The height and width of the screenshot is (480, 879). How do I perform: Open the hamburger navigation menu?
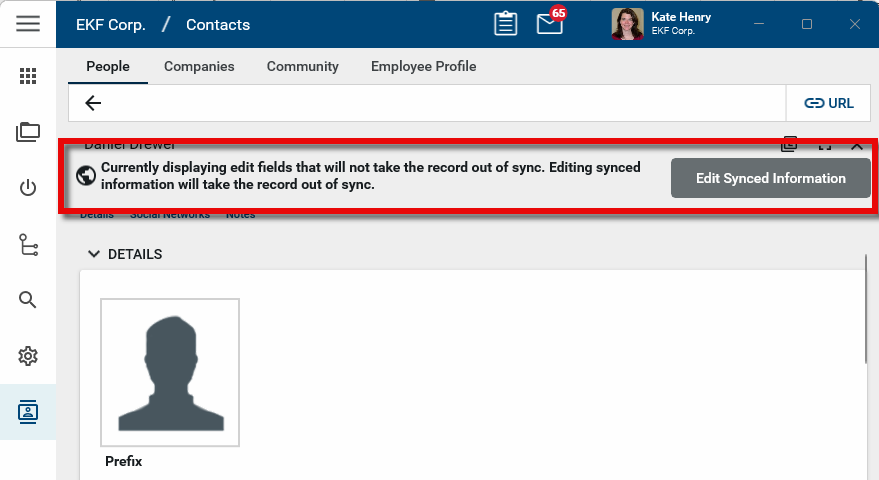28,24
